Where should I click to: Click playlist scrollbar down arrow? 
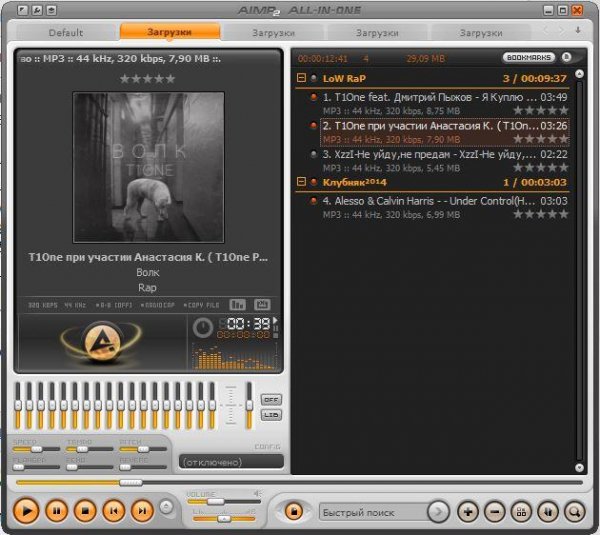coord(579,467)
